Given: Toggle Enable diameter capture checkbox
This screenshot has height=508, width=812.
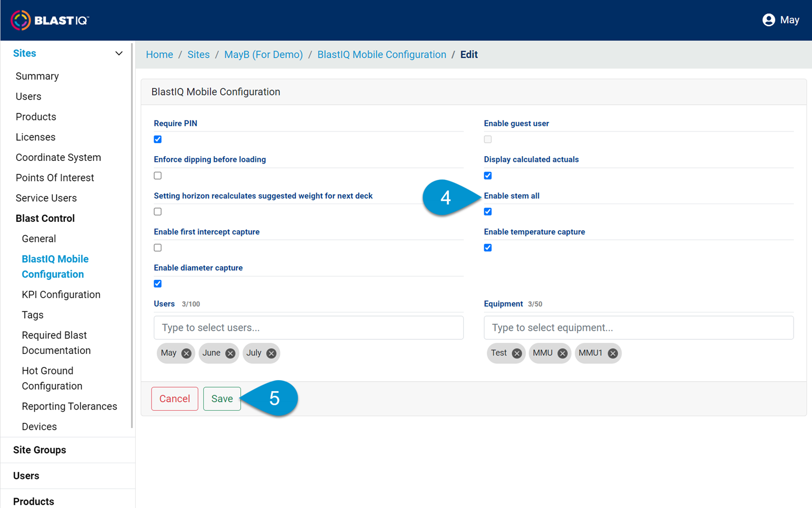Looking at the screenshot, I should tap(158, 283).
